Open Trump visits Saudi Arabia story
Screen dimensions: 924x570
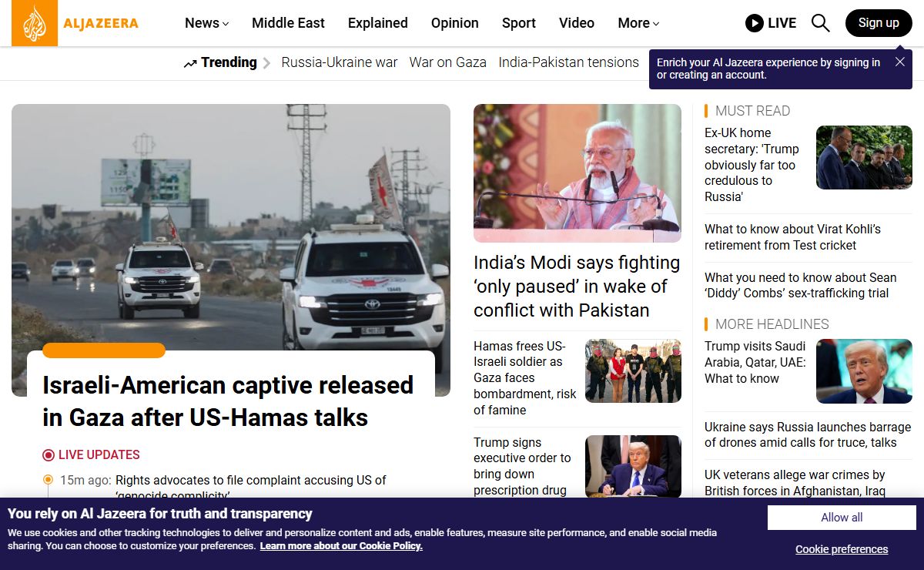[755, 362]
